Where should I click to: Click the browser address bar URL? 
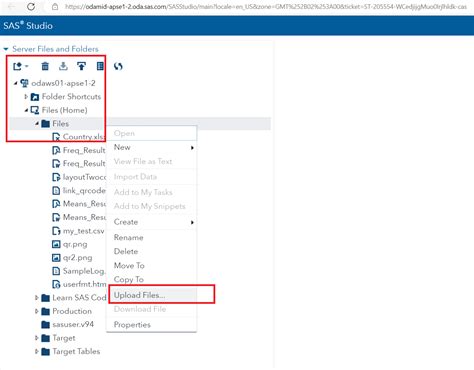click(265, 7)
